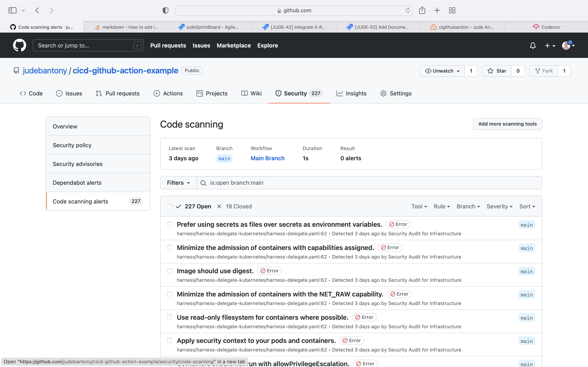Open the notifications bell

(x=533, y=46)
